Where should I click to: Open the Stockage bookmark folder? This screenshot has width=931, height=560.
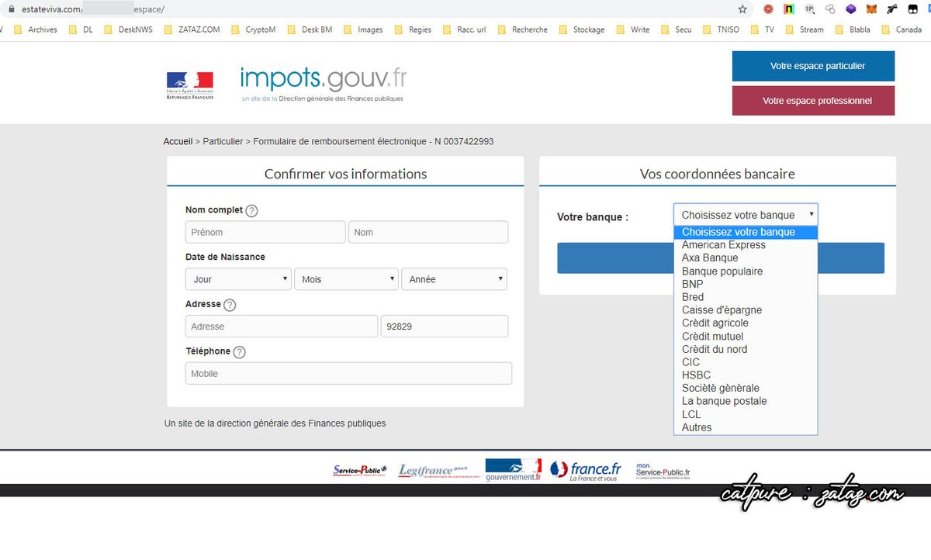click(x=581, y=29)
